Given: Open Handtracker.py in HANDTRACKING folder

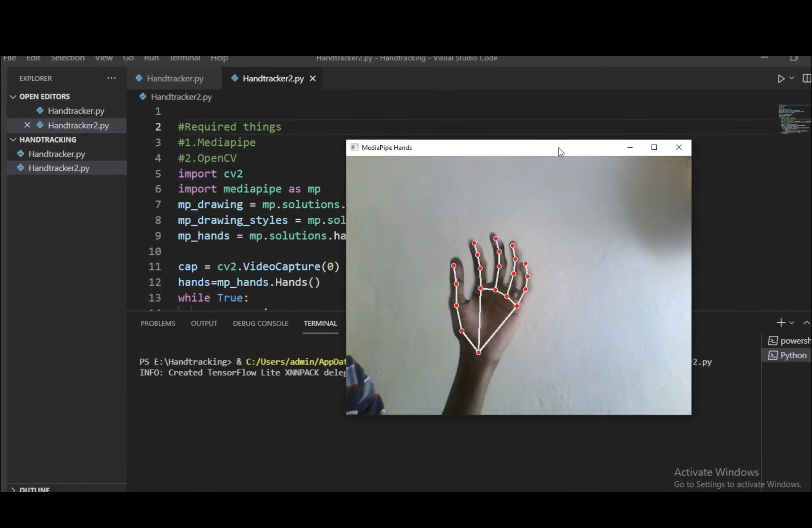Looking at the screenshot, I should click(x=57, y=154).
